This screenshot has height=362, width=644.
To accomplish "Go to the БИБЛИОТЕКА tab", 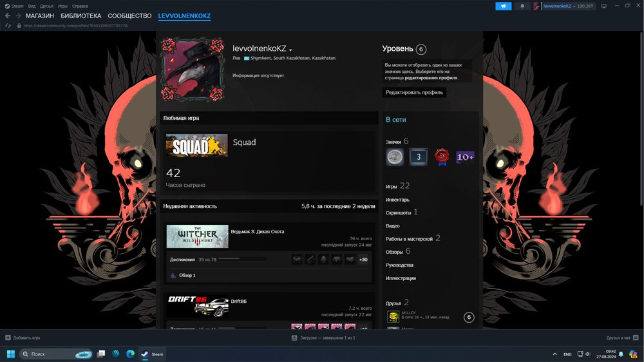I will (x=80, y=15).
